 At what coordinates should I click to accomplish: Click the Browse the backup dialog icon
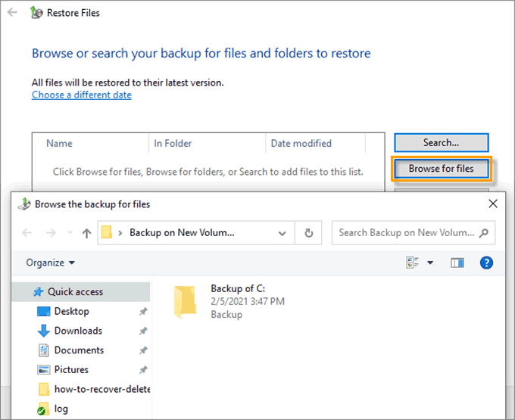[24, 204]
